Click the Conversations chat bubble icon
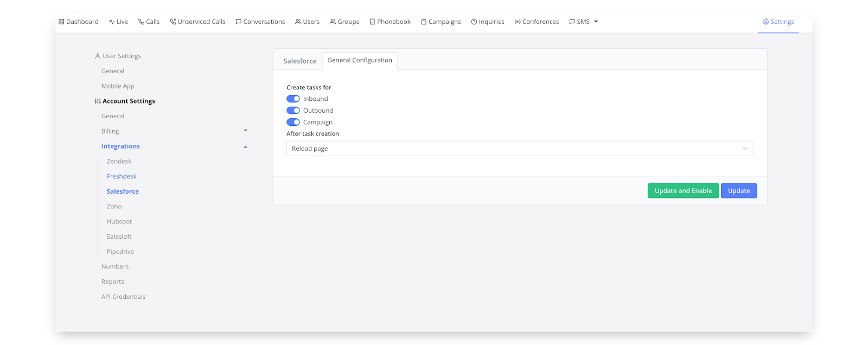868x345 pixels. point(238,22)
